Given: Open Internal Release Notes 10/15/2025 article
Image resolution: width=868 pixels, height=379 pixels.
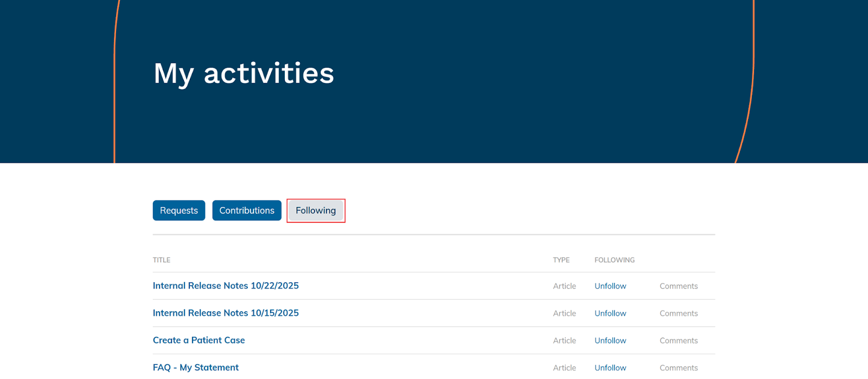Looking at the screenshot, I should pos(226,313).
